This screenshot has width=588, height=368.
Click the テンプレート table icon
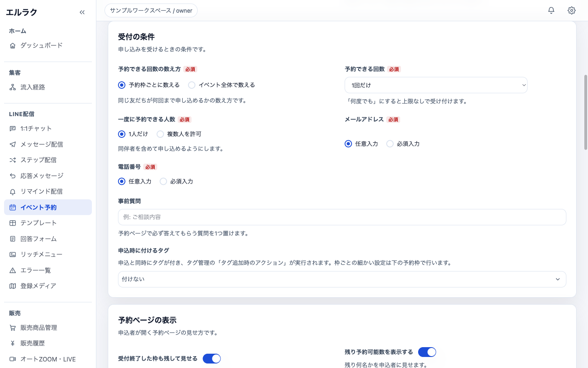click(13, 223)
